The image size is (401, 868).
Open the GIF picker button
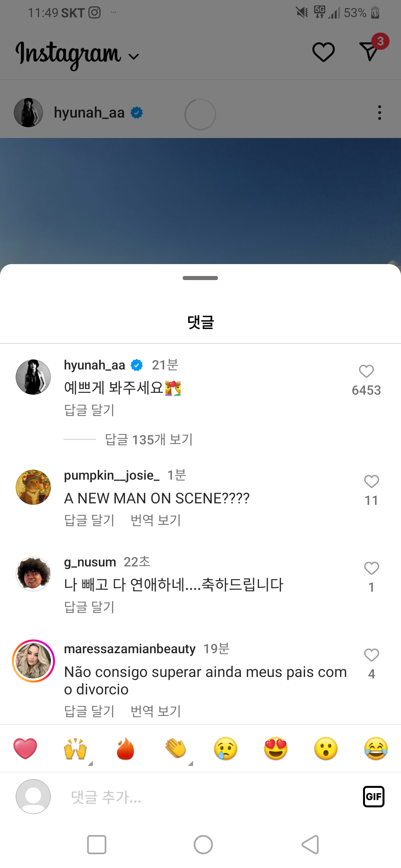(374, 796)
